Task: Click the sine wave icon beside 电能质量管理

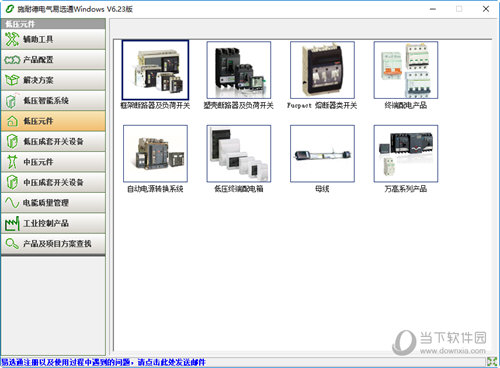Action: (12, 203)
